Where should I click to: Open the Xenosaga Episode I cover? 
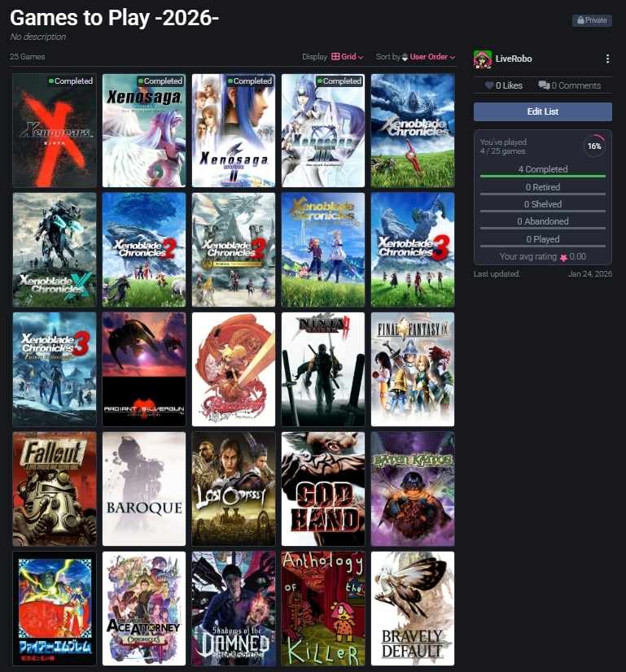tap(144, 130)
